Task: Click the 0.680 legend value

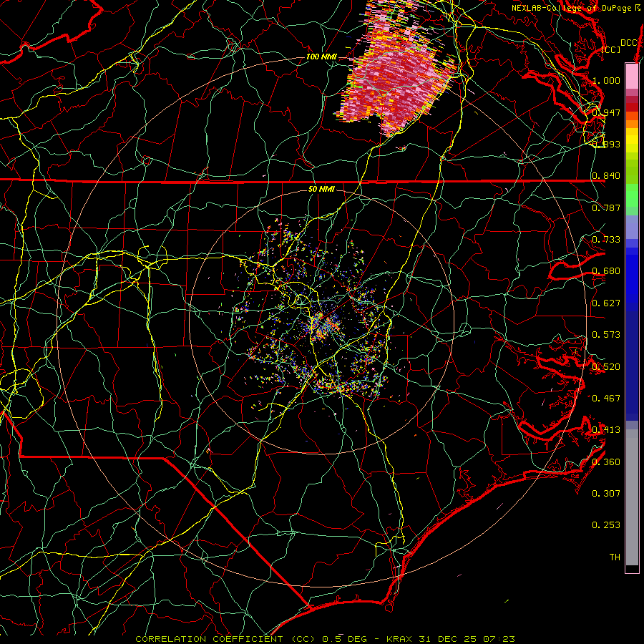Action: 606,271
